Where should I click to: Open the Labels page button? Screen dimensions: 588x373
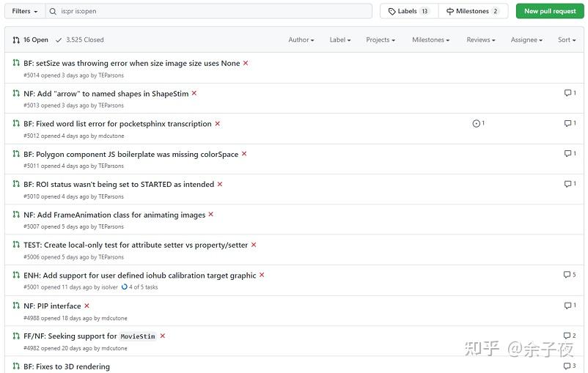coord(408,11)
